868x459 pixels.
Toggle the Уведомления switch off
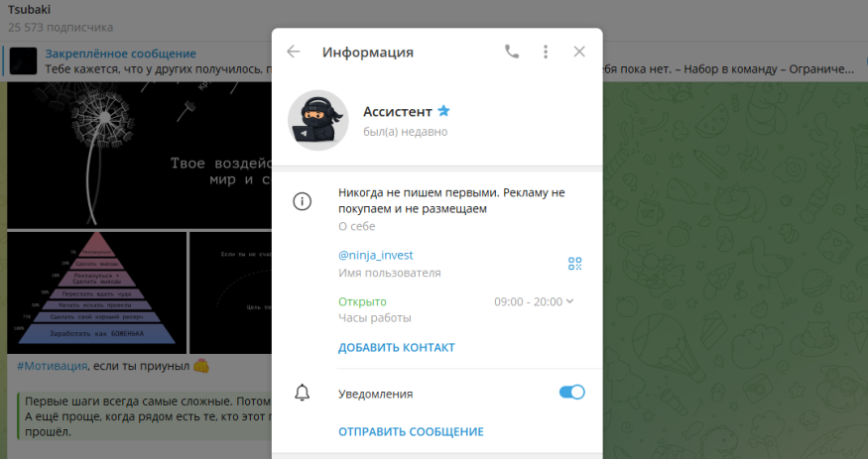click(x=572, y=393)
